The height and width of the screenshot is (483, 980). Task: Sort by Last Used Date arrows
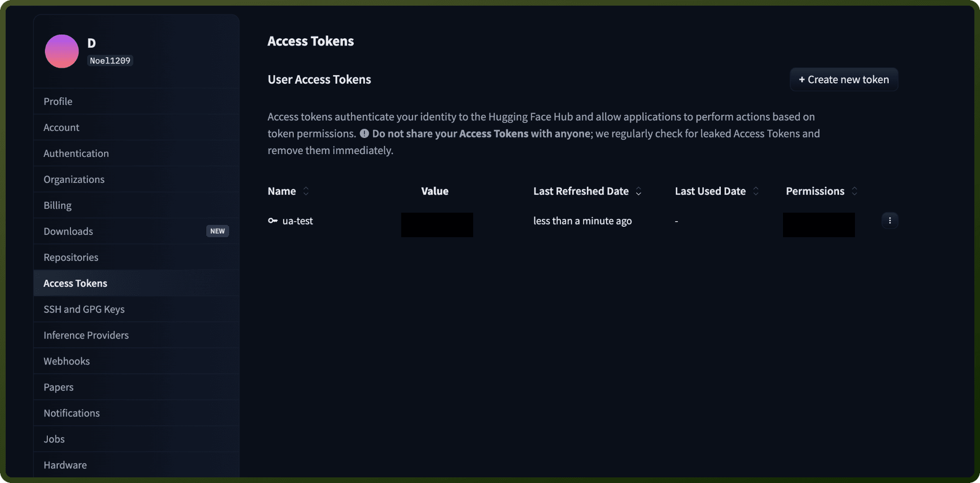pos(756,191)
